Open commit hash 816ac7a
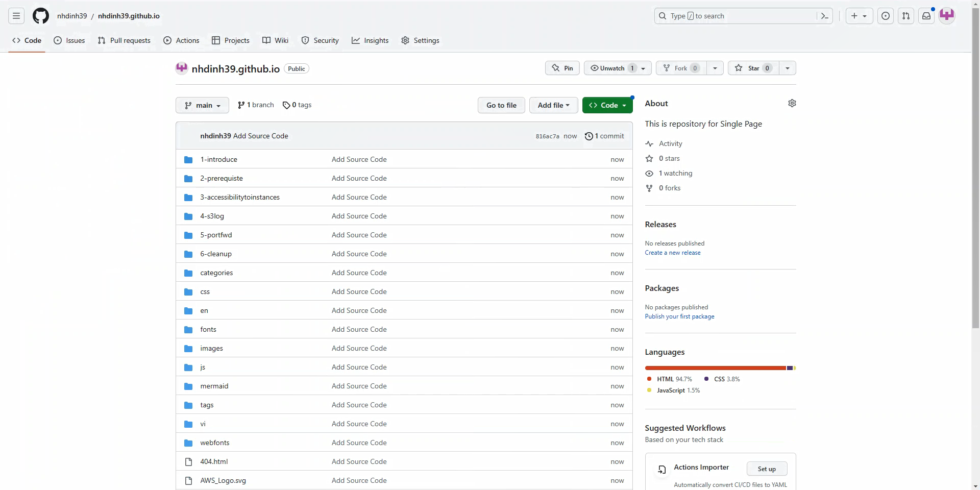The width and height of the screenshot is (980, 490). (x=547, y=136)
